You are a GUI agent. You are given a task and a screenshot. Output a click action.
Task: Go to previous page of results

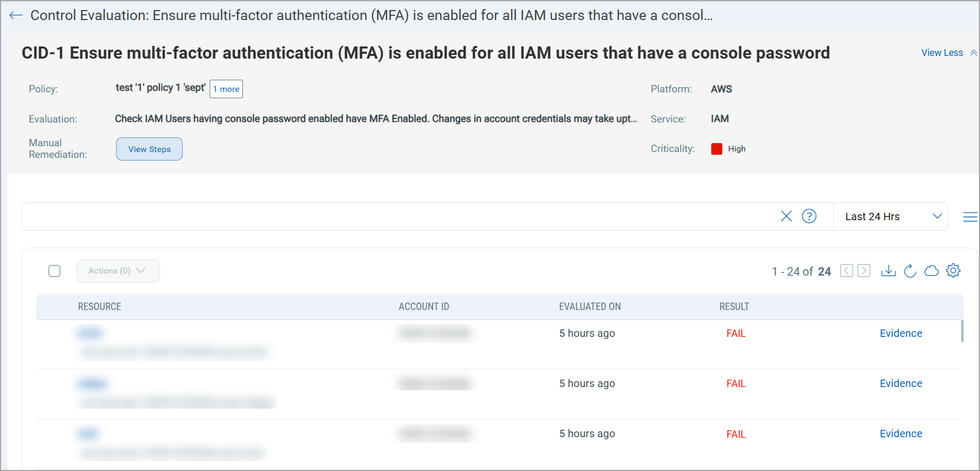click(846, 271)
